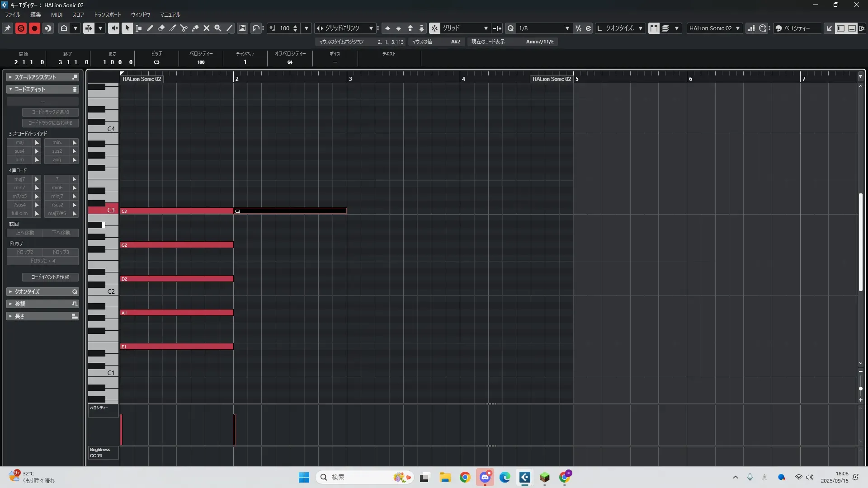
Task: Toggle Acoustic Feedback speaker button
Action: [113, 28]
